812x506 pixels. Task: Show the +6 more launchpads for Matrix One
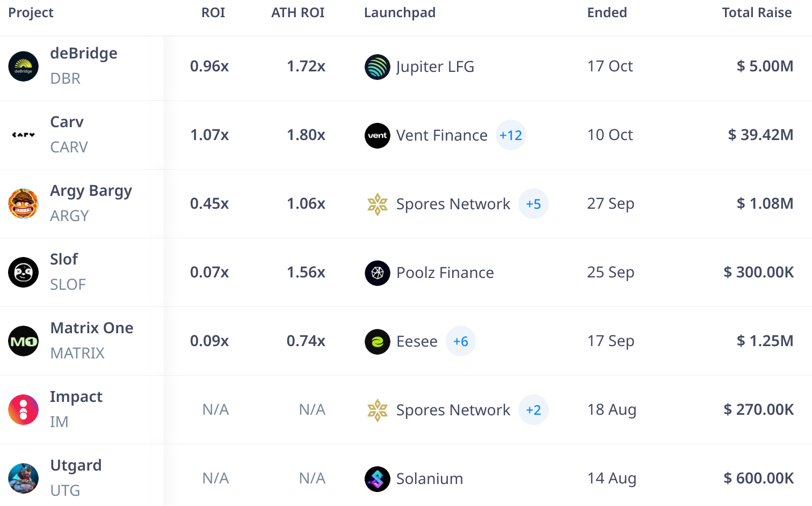[x=461, y=341]
